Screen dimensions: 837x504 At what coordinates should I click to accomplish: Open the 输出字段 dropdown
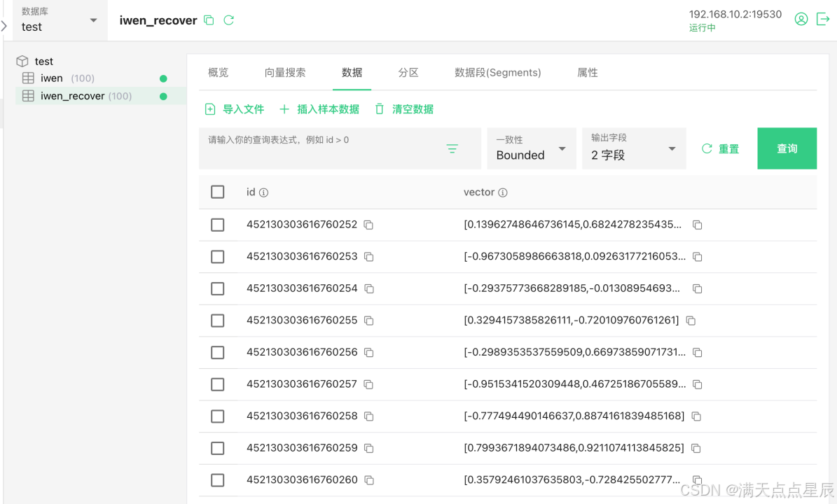point(634,148)
